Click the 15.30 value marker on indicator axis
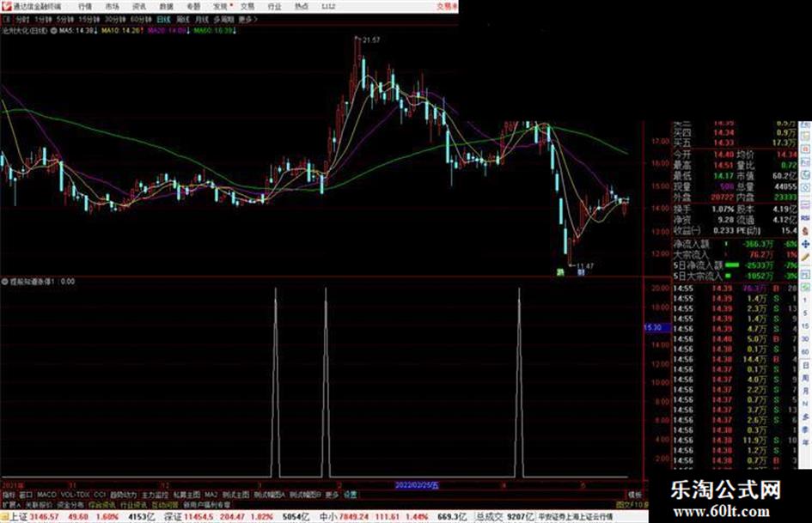Viewport: 812px width, 523px height. [x=656, y=327]
